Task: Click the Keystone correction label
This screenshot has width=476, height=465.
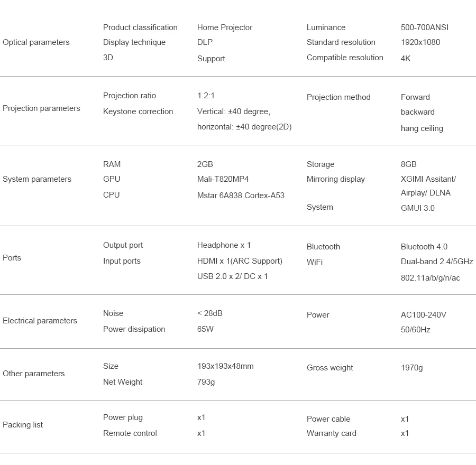Action: [138, 111]
